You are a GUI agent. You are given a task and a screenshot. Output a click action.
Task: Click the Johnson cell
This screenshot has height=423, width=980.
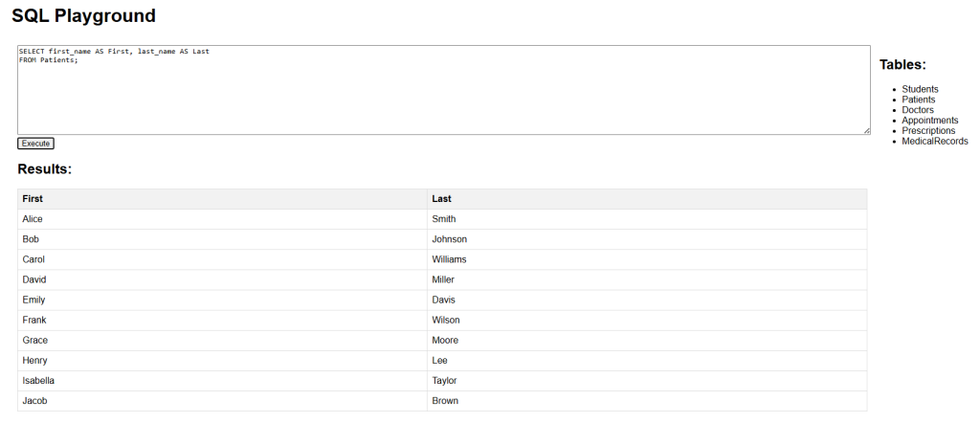(647, 239)
